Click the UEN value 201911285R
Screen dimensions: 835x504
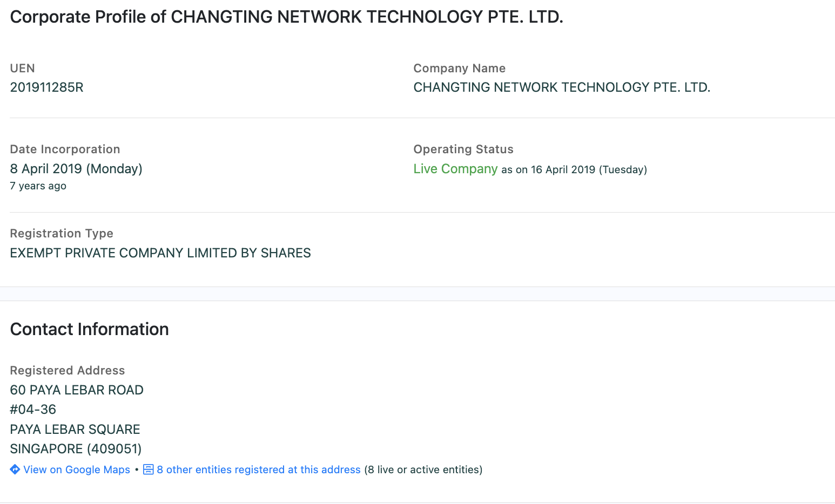pyautogui.click(x=46, y=87)
